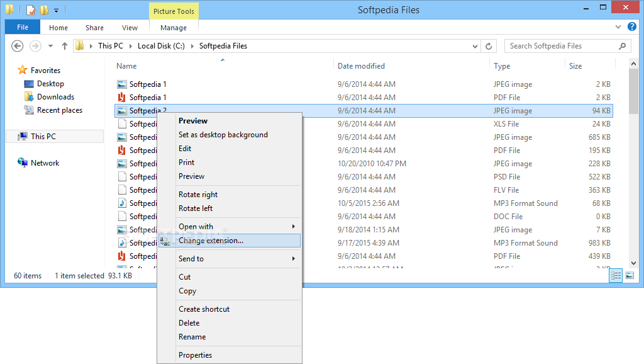
Task: Click the folder icon in address bar
Action: pyautogui.click(x=80, y=45)
